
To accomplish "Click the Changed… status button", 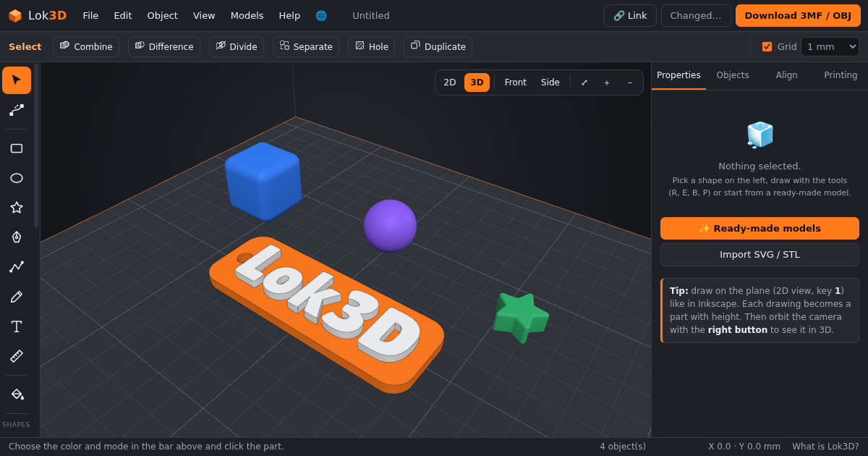I will pos(696,15).
